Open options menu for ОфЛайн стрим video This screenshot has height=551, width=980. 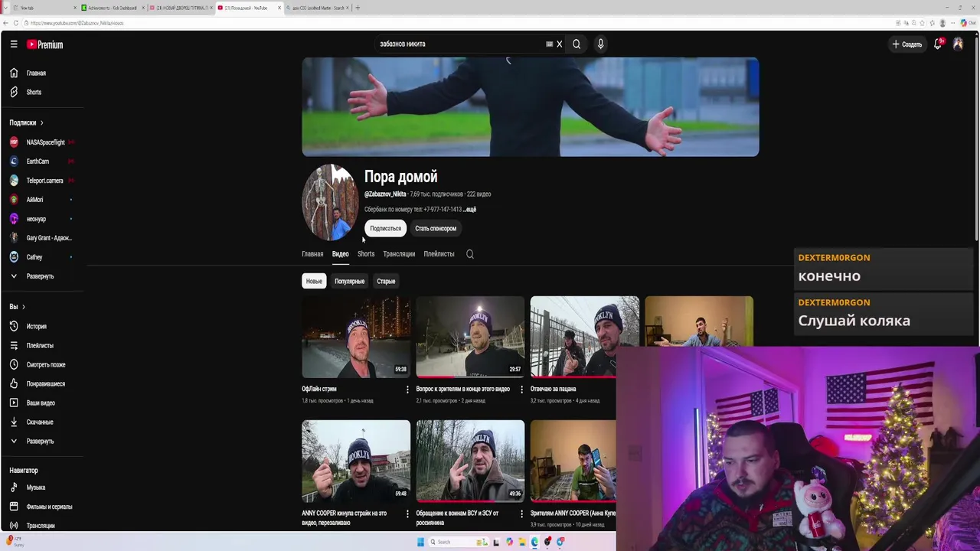(407, 390)
